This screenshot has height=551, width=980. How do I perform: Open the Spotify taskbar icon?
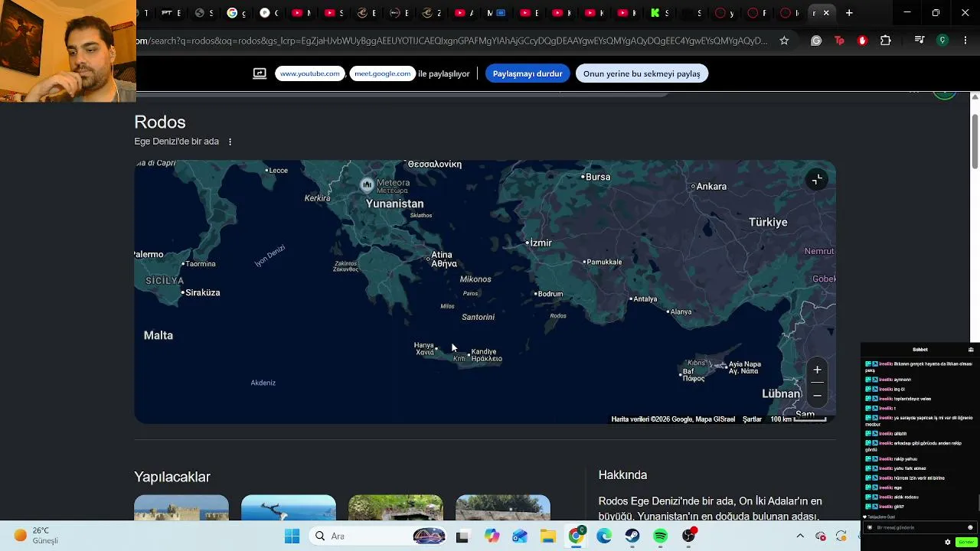[x=660, y=536]
